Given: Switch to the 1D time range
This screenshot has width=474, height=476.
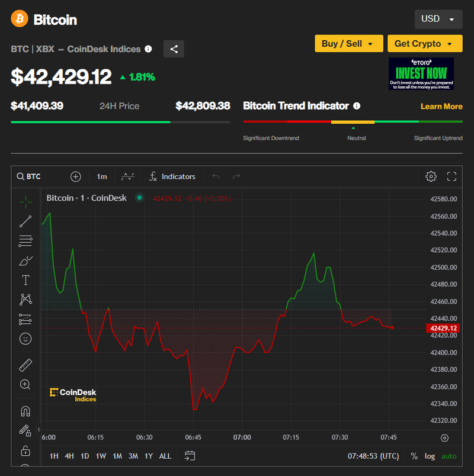Looking at the screenshot, I should pyautogui.click(x=85, y=456).
